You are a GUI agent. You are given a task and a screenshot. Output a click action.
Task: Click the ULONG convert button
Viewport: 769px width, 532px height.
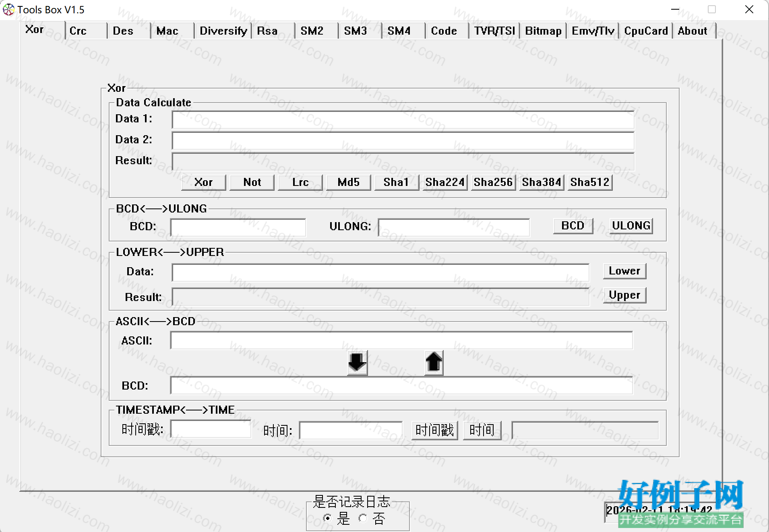pos(631,226)
